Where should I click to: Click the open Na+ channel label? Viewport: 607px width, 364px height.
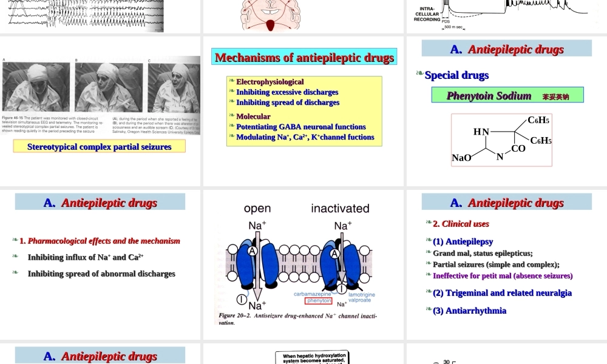[257, 209]
